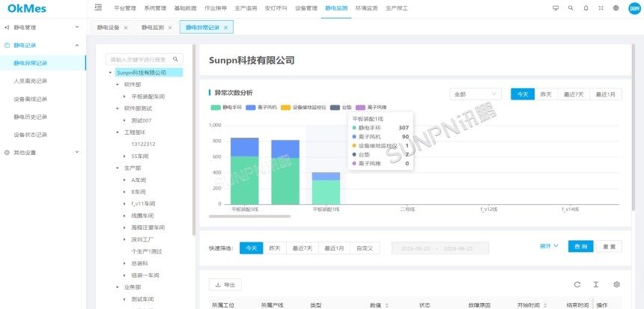Click the header search magnifier icon
This screenshot has width=644, height=309.
pyautogui.click(x=571, y=7)
